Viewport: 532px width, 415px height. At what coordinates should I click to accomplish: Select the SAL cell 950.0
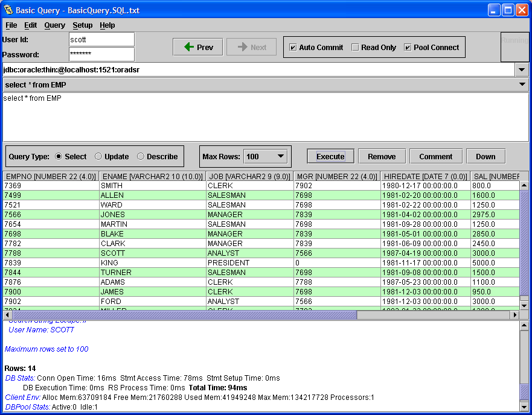point(495,291)
